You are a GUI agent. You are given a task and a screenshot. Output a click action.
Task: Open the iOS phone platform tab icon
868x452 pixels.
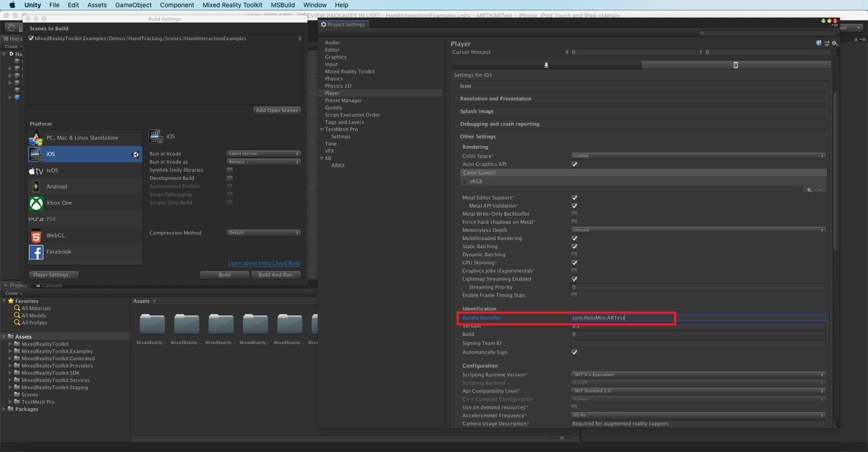tap(736, 65)
